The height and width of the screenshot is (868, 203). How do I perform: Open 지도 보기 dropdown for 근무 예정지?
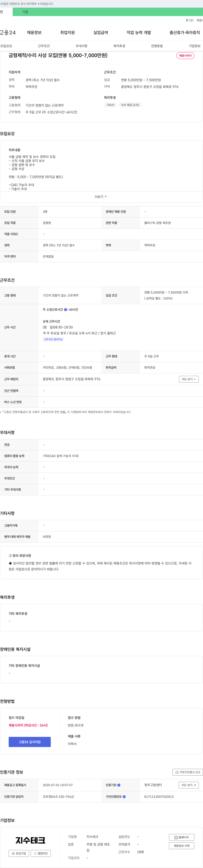[x=189, y=379]
